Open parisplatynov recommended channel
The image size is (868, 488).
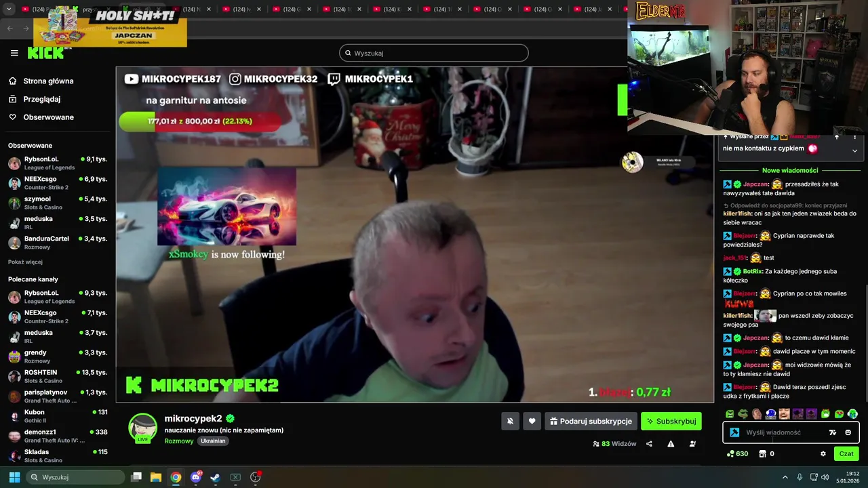click(58, 396)
